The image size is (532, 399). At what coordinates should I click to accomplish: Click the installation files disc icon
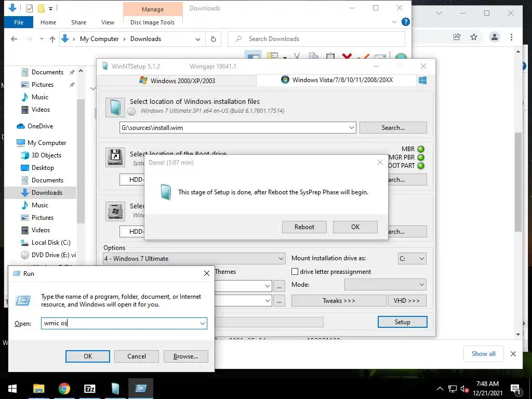click(x=115, y=107)
